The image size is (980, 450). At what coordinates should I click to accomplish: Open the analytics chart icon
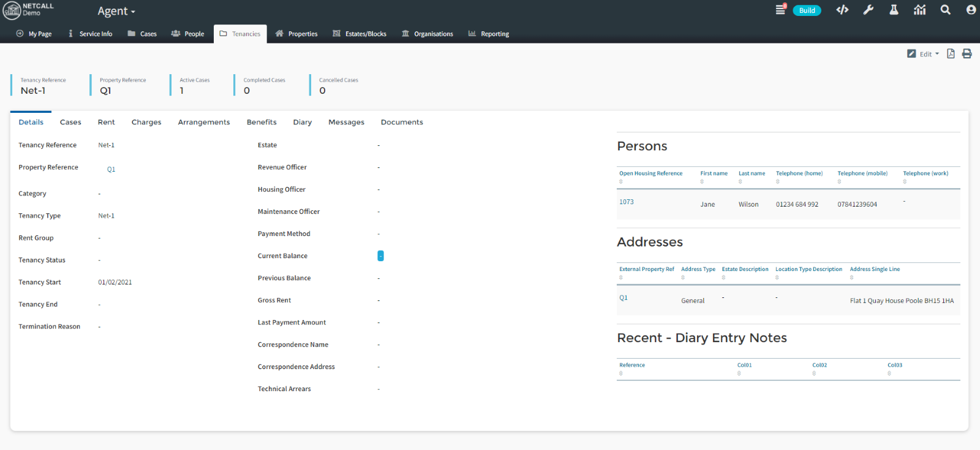coord(919,10)
